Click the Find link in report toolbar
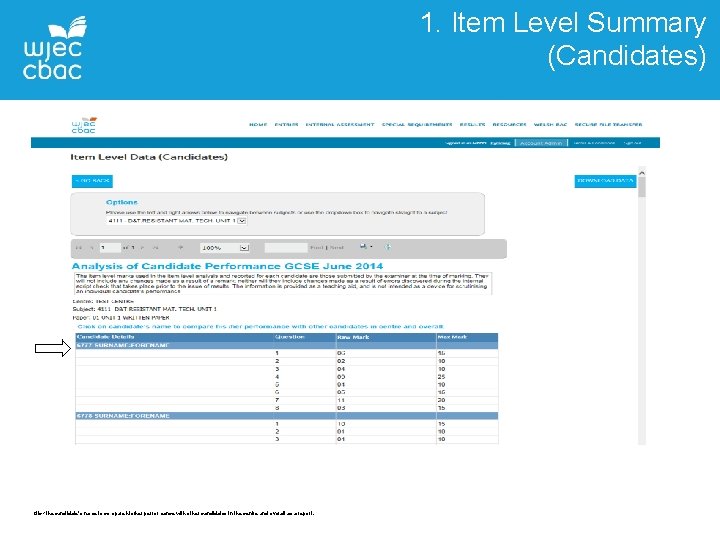Screen dimensions: 720x540 tap(316, 248)
